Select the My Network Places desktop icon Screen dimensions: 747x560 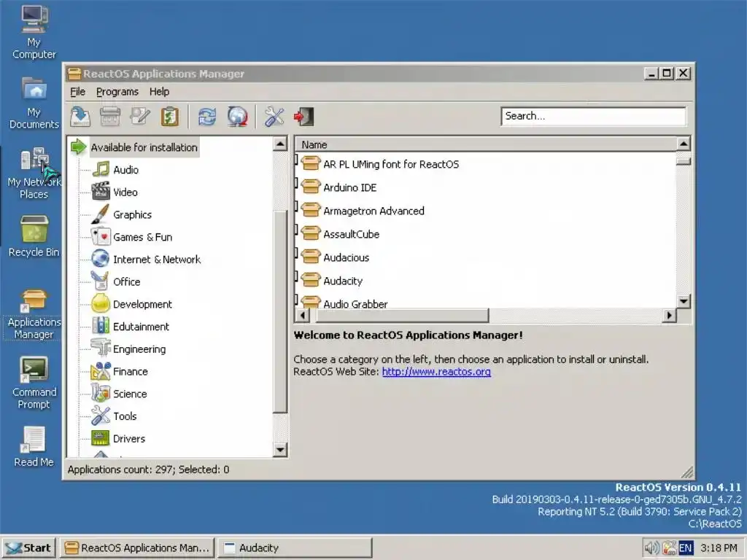coord(34,174)
